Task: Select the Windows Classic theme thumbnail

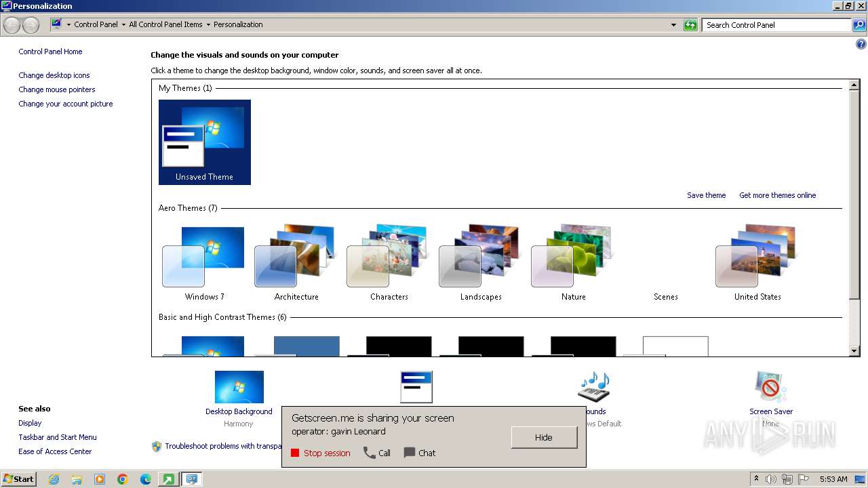Action: [x=296, y=346]
